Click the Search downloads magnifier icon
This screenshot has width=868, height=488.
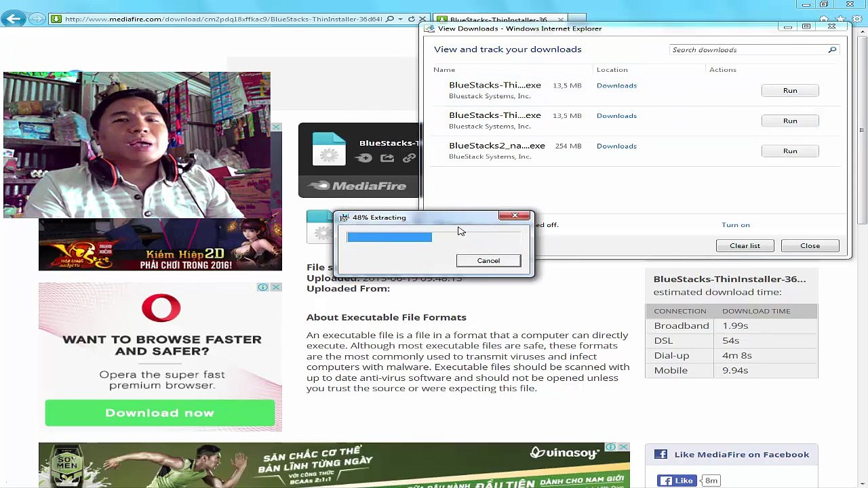pyautogui.click(x=832, y=49)
